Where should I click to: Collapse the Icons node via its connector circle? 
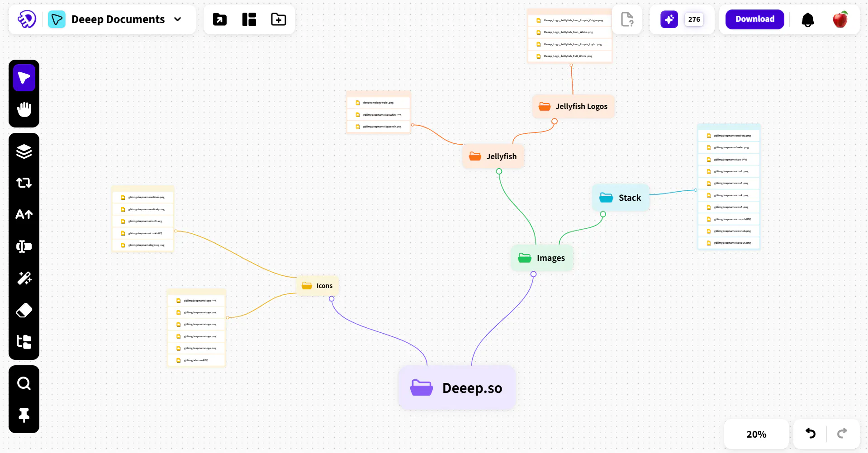[x=332, y=299]
